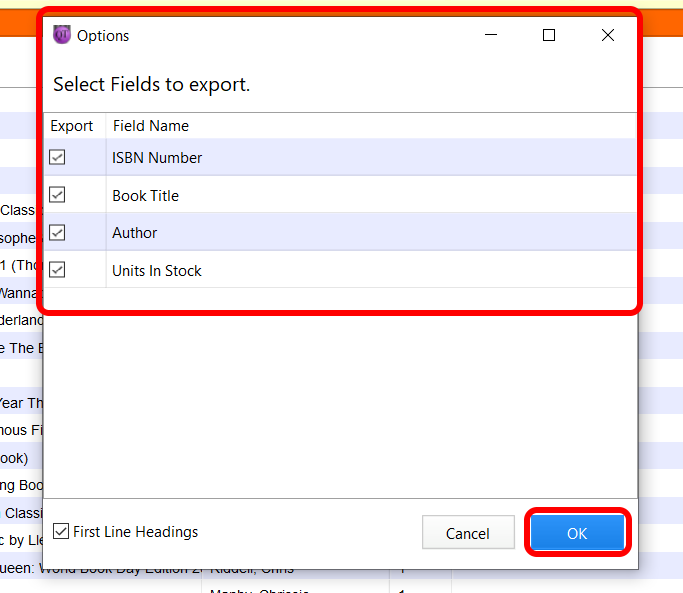
Task: Click the Field Name column header
Action: pyautogui.click(x=151, y=126)
